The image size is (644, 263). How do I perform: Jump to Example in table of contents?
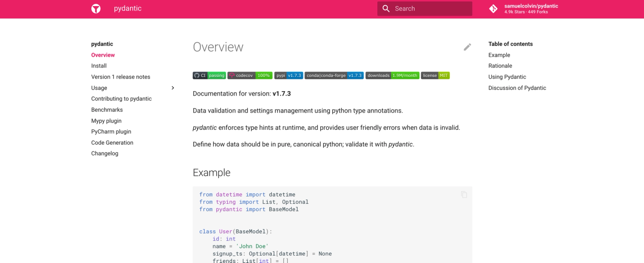pos(499,55)
